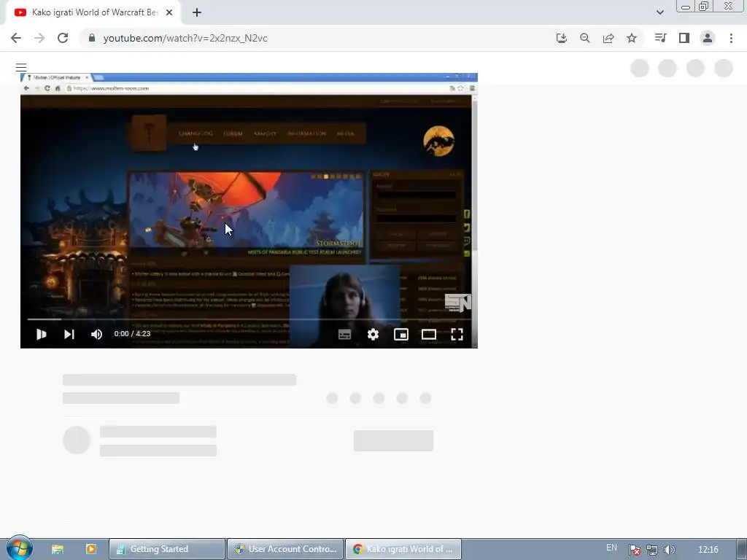
Task: Open Chrome three-dot menu
Action: click(731, 38)
